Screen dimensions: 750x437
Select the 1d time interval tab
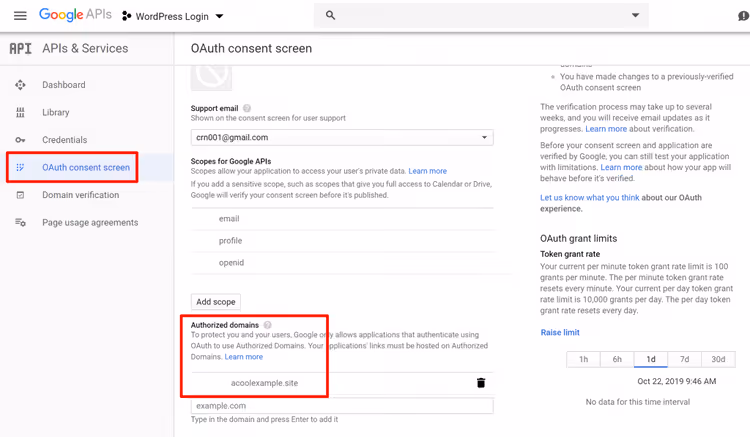(651, 359)
